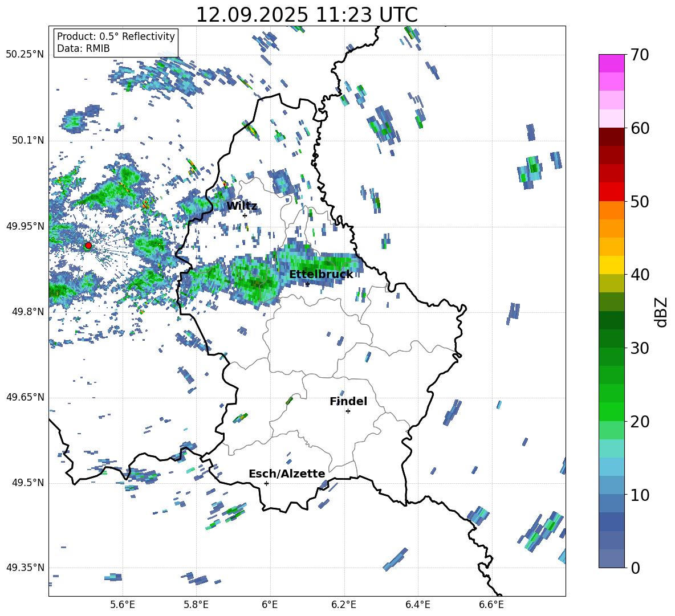
Task: Click the orange colorbar segment below 50
Action: pos(612,210)
